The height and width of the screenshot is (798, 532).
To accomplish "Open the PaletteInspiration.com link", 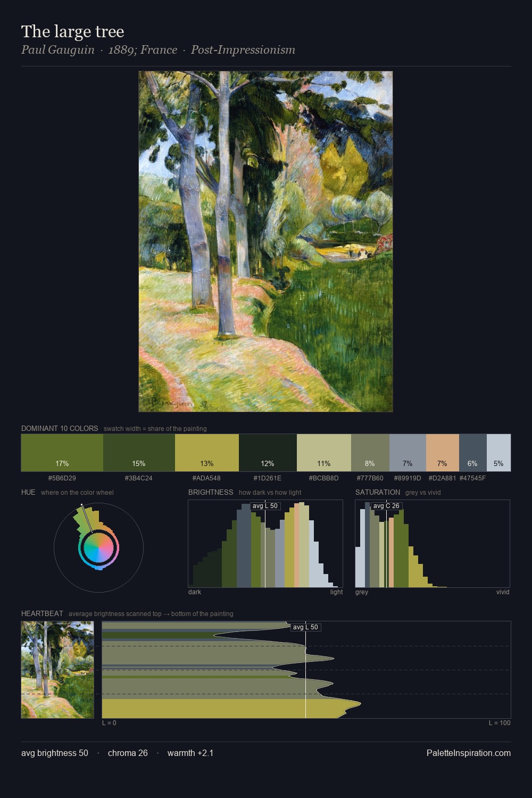I will coord(469,753).
